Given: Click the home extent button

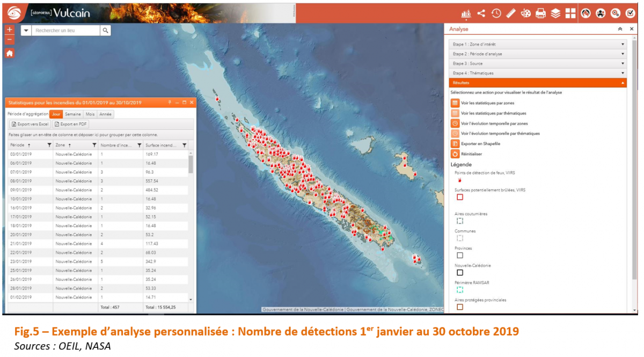Looking at the screenshot, I should tap(10, 53).
